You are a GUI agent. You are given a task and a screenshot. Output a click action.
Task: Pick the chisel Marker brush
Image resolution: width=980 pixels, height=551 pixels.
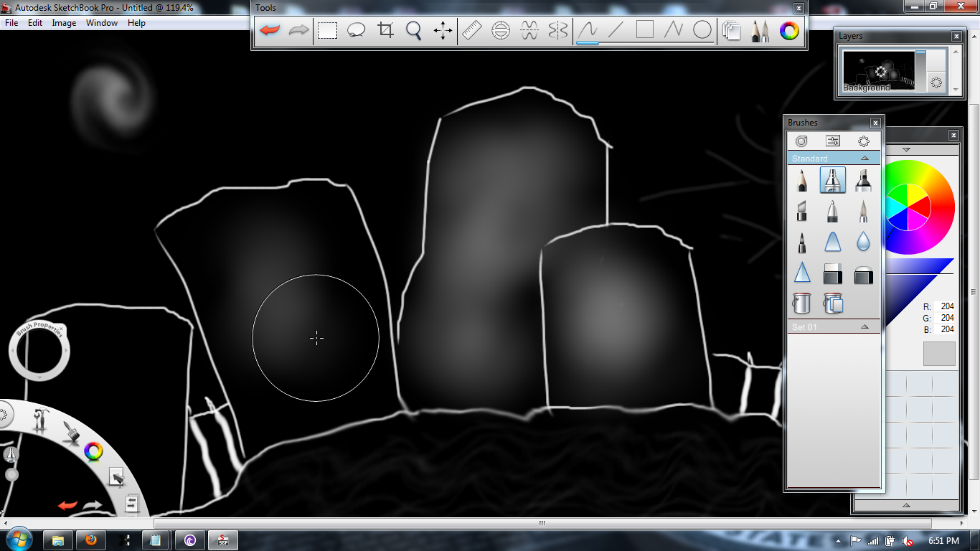click(x=863, y=180)
